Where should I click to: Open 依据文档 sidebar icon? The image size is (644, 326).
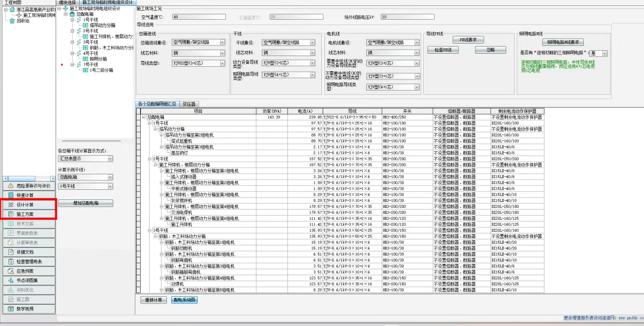(x=10, y=252)
